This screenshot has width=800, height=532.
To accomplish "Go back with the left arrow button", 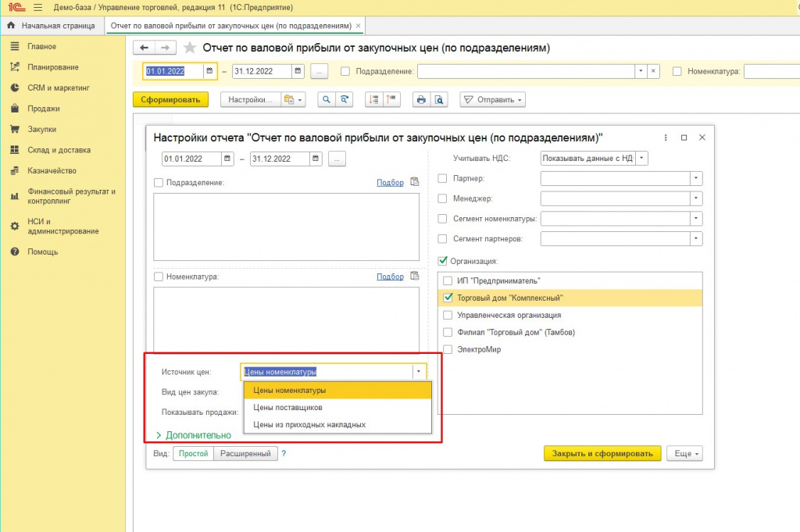I will [x=144, y=48].
